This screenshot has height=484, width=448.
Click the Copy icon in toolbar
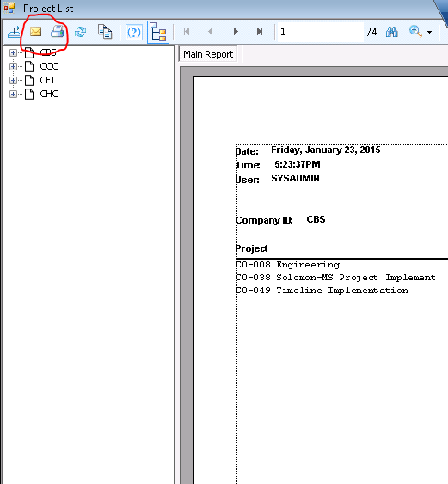click(x=105, y=32)
